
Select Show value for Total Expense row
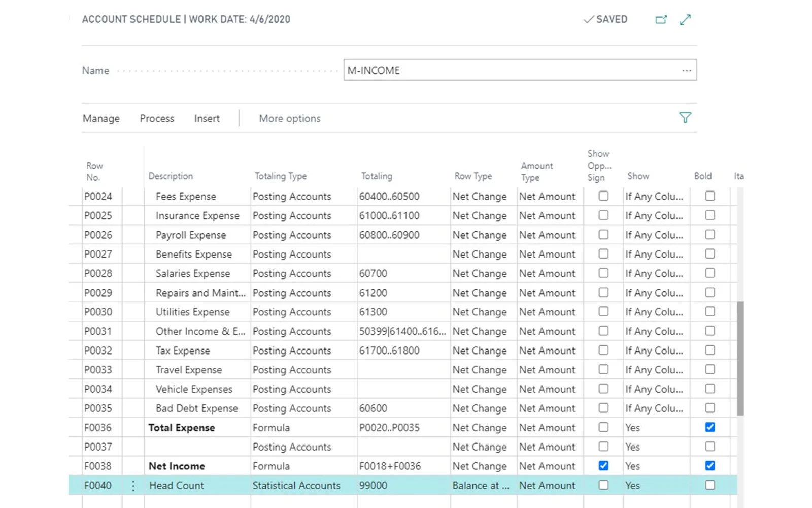(657, 428)
